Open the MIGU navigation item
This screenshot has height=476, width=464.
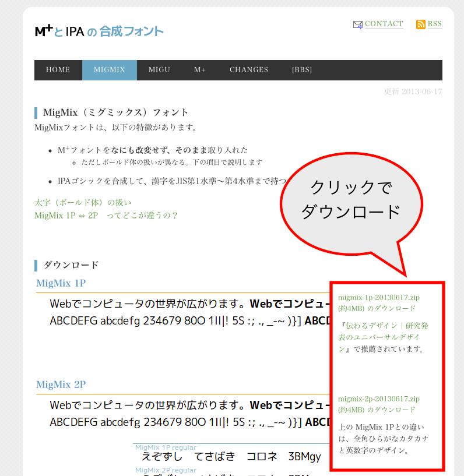[x=159, y=70]
